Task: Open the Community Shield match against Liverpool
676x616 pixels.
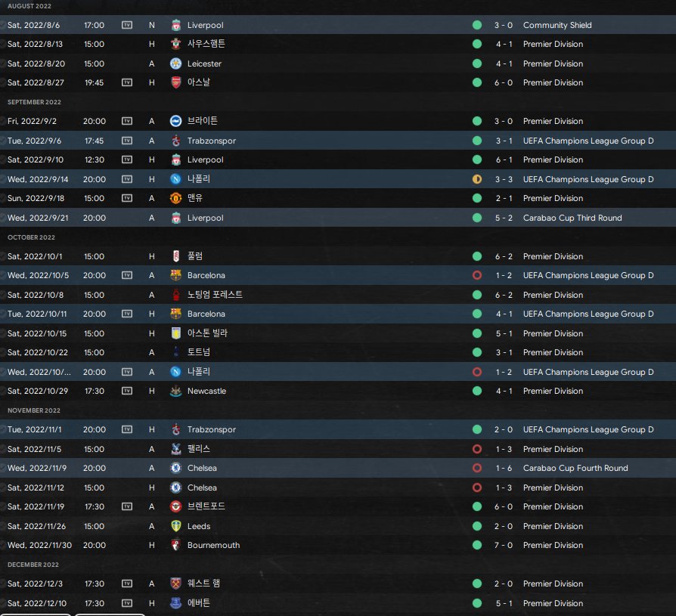Action: point(338,25)
